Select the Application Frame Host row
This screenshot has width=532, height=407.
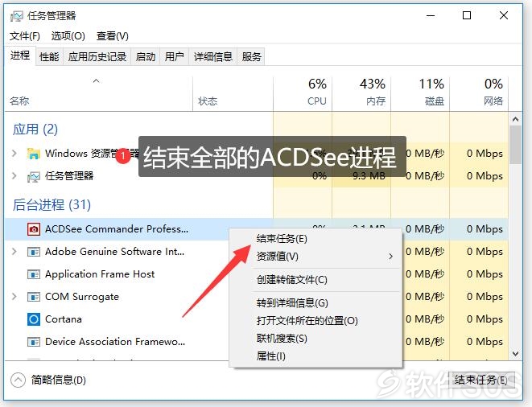tap(100, 274)
